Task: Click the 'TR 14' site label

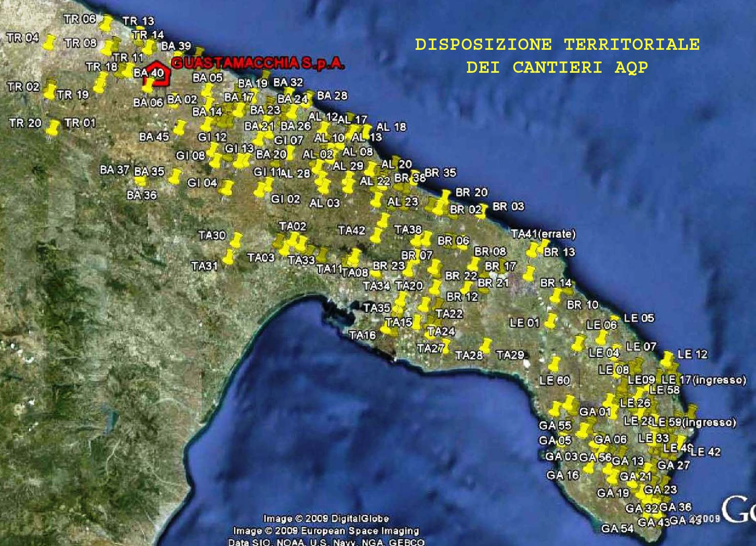Action: pos(148,35)
